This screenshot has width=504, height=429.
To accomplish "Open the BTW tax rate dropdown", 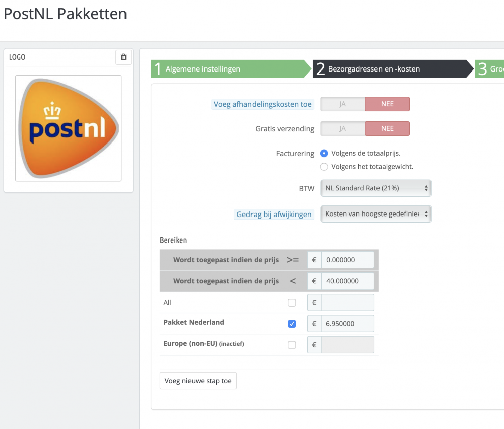I will (x=376, y=188).
